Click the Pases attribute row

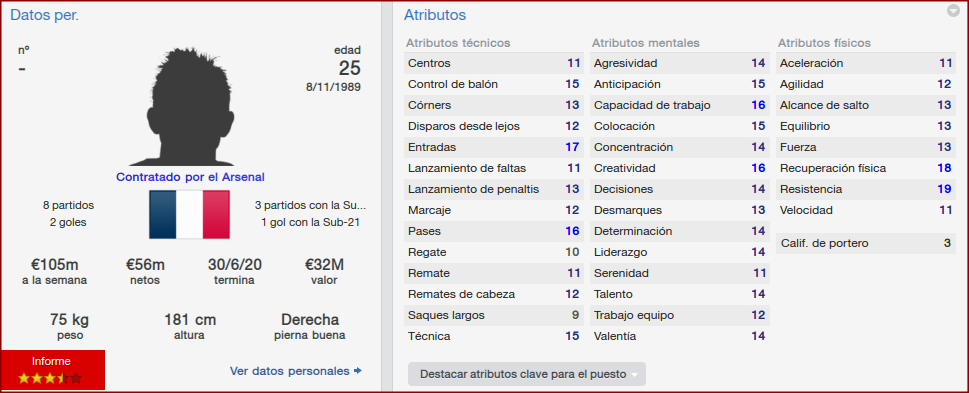point(494,231)
